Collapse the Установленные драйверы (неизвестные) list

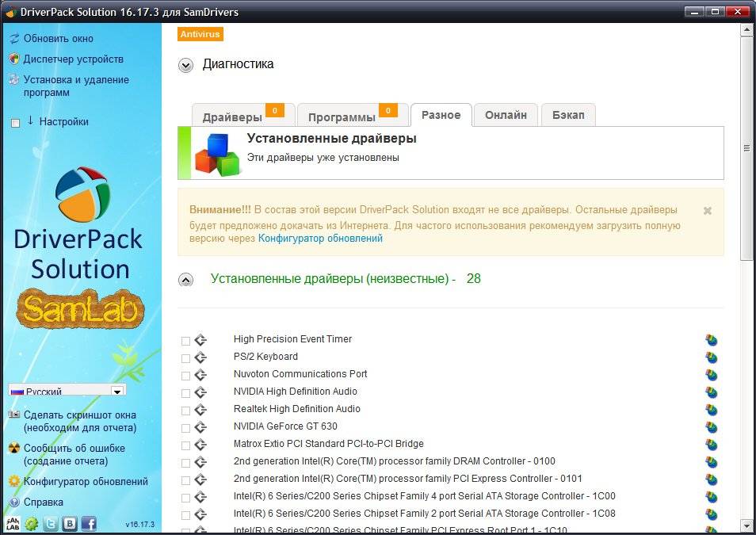point(185,280)
